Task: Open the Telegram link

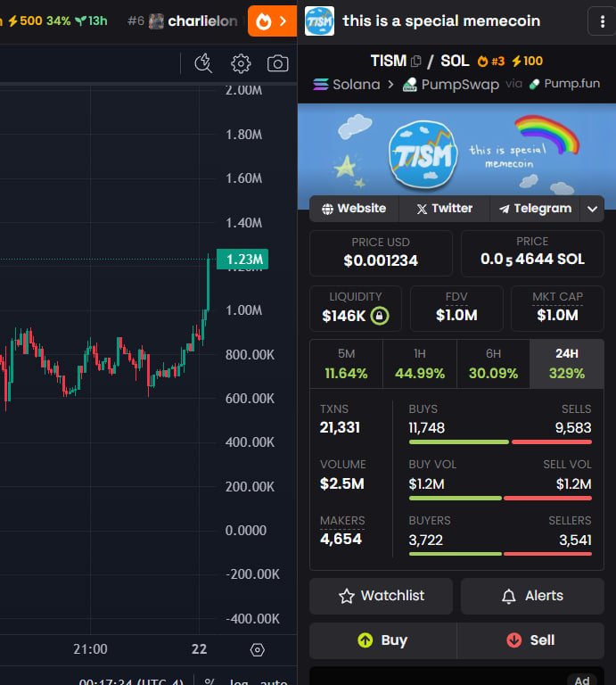Action: [535, 209]
